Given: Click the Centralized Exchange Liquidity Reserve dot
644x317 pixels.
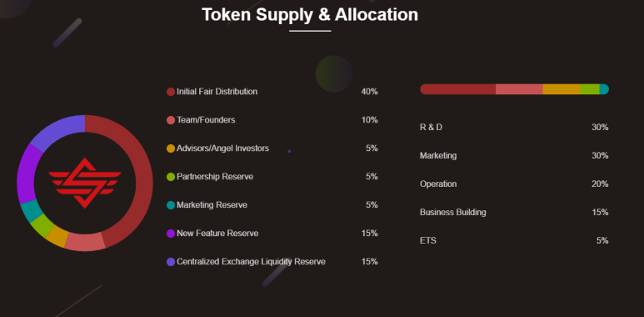Looking at the screenshot, I should pos(171,261).
